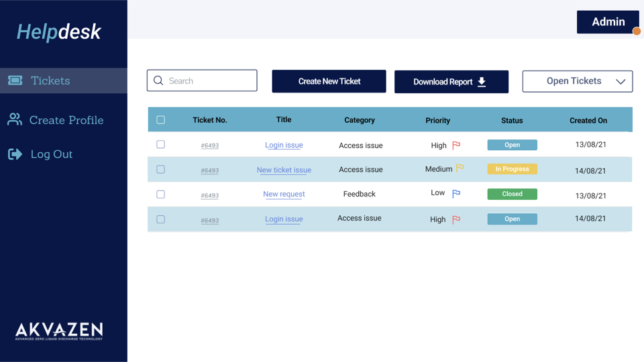Click the yellow Medium priority flag

[x=460, y=168]
